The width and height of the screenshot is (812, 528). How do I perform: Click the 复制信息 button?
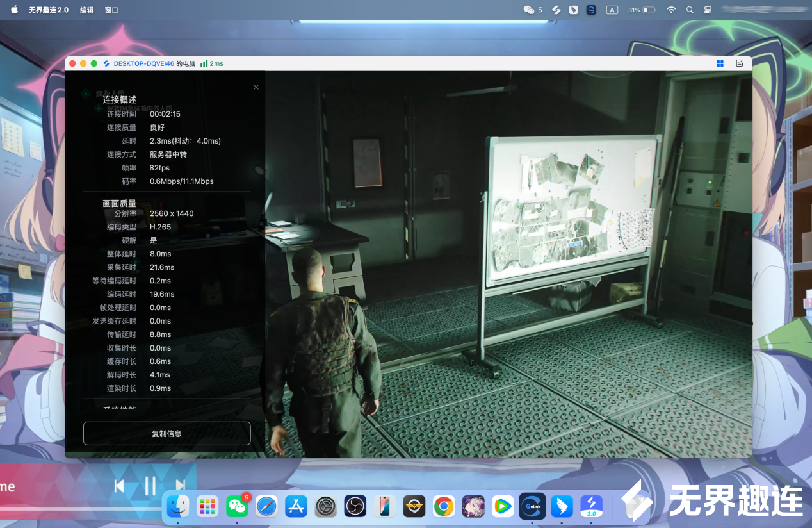pos(166,433)
